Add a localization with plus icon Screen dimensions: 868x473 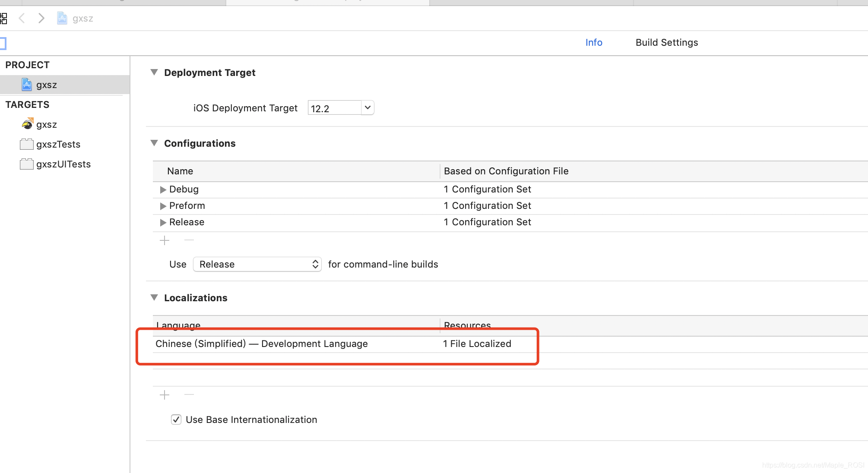click(x=165, y=395)
